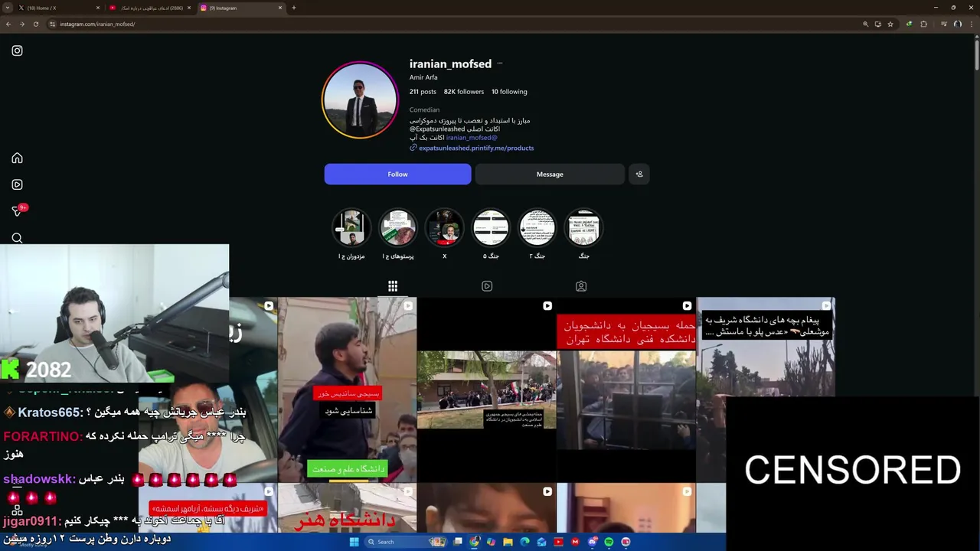Follow iranian_mofsed account
This screenshot has height=551, width=980.
pyautogui.click(x=397, y=174)
